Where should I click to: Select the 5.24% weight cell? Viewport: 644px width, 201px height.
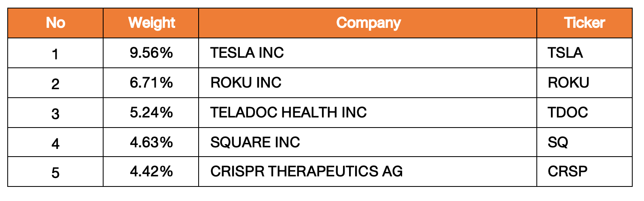[151, 112]
